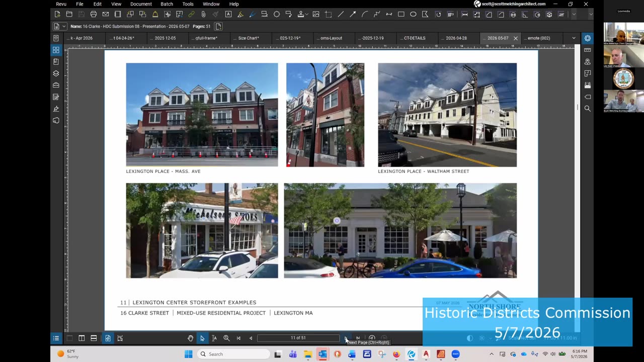Viewport: 644px width, 362px height.
Task: Toggle single page mode
Action: (108, 338)
